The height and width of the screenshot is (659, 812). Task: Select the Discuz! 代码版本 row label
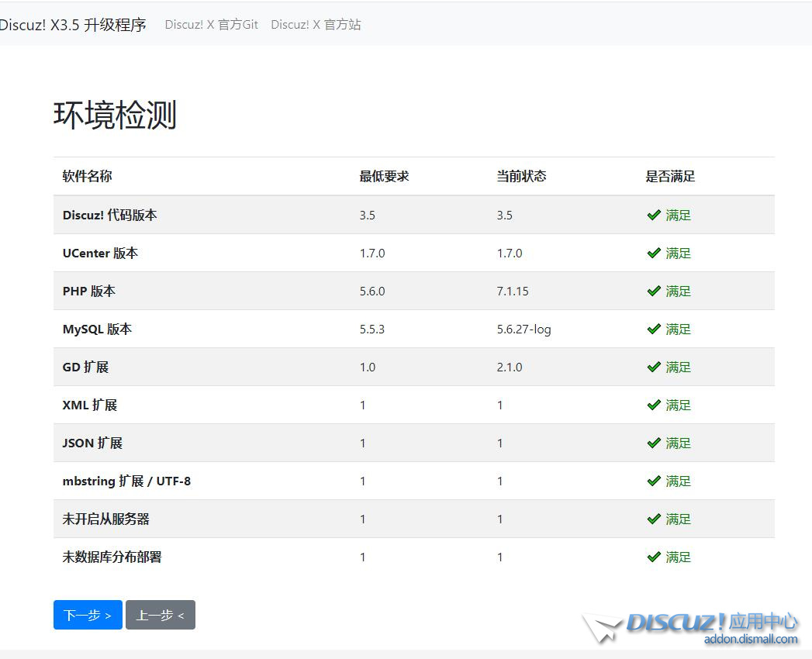(110, 215)
